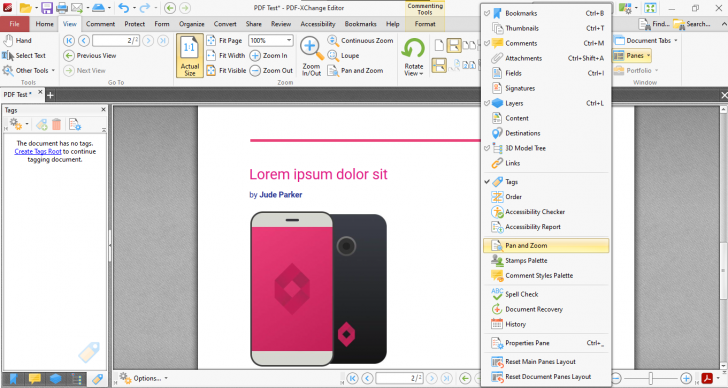Open Pan and Zoom from ribbon
728x388 pixels.
(356, 71)
